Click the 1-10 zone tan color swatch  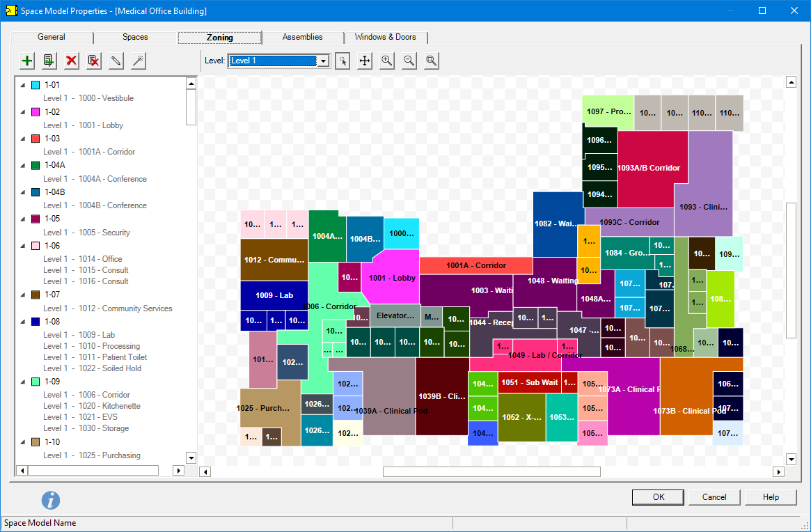(36, 442)
